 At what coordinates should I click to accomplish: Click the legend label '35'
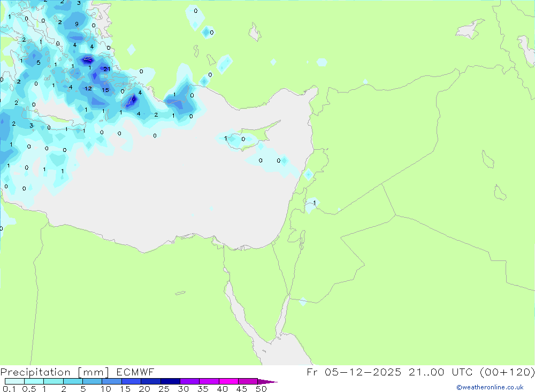tap(203, 389)
